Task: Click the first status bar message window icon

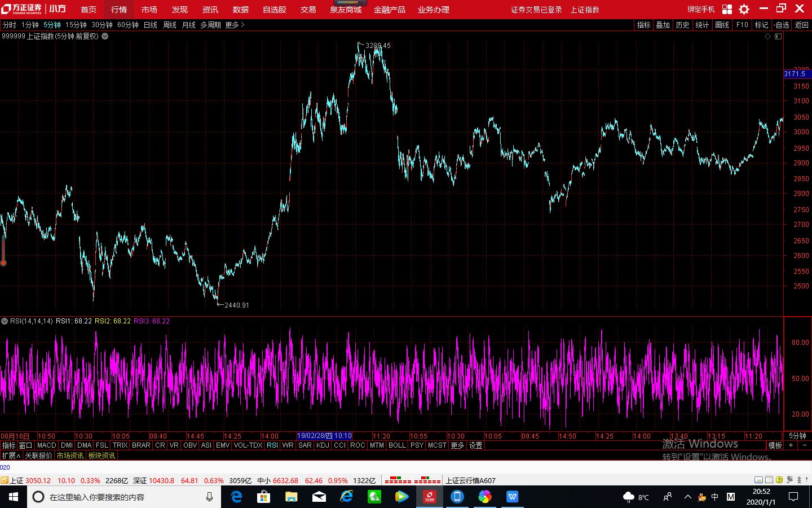Action: pyautogui.click(x=760, y=480)
